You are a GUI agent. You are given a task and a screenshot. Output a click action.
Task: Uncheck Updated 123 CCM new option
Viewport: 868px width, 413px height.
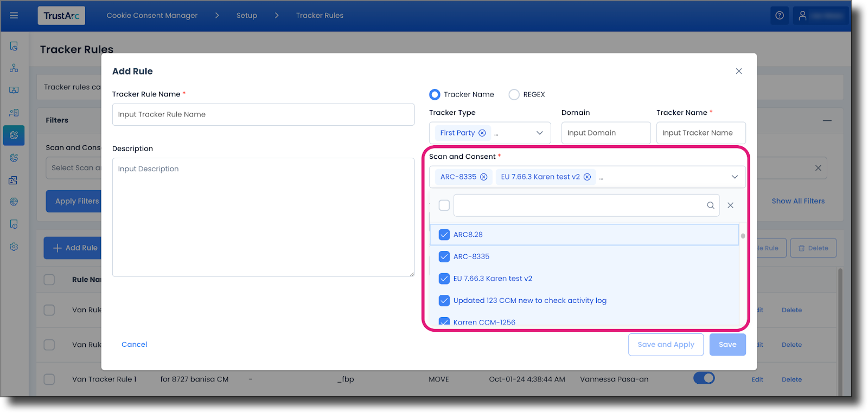pyautogui.click(x=444, y=300)
